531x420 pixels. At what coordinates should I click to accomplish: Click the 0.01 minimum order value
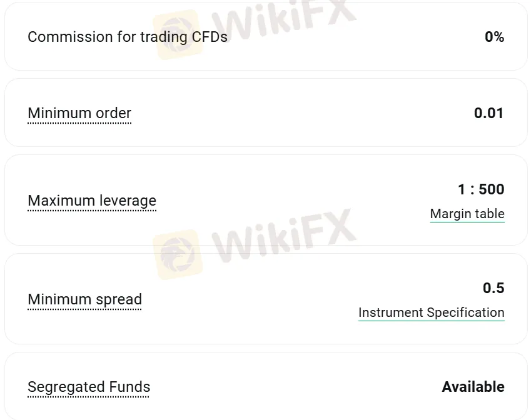pyautogui.click(x=490, y=113)
